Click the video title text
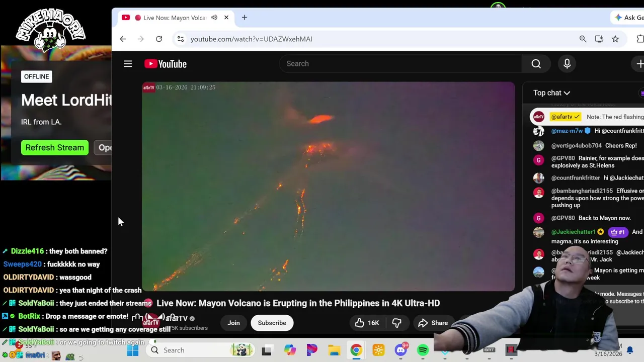 click(x=298, y=303)
